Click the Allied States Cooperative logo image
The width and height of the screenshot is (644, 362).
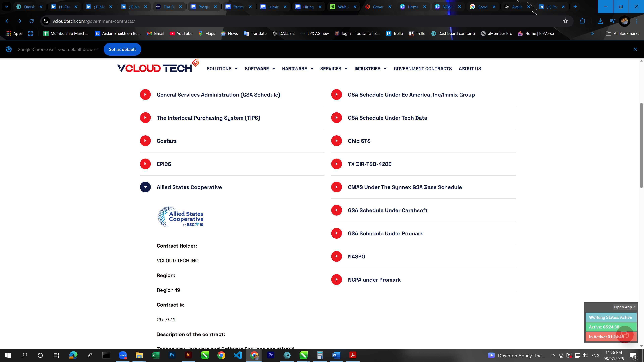click(x=181, y=217)
